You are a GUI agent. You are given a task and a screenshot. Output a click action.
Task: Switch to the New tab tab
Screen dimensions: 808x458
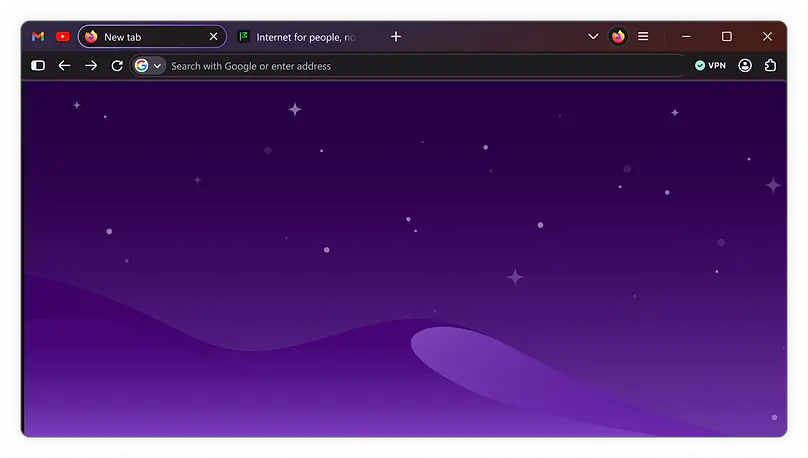152,37
